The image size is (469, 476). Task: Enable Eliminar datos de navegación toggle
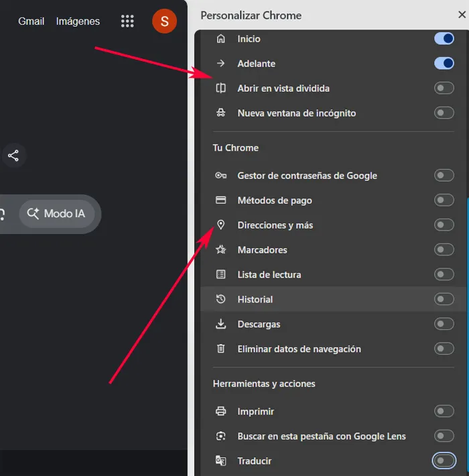[444, 349]
